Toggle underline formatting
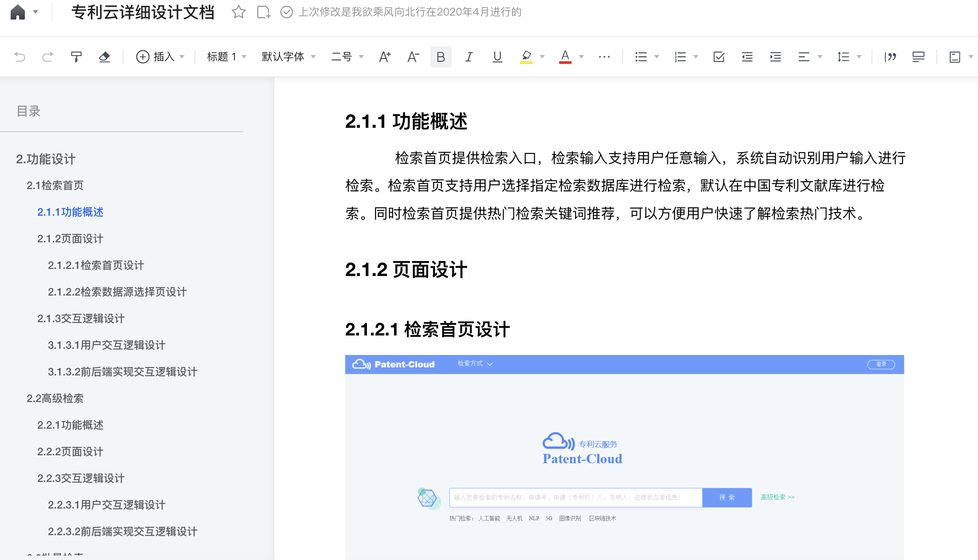 click(497, 57)
